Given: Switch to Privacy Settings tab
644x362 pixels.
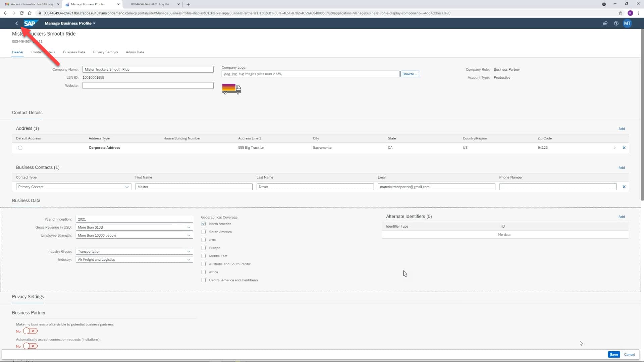Looking at the screenshot, I should 105,52.
